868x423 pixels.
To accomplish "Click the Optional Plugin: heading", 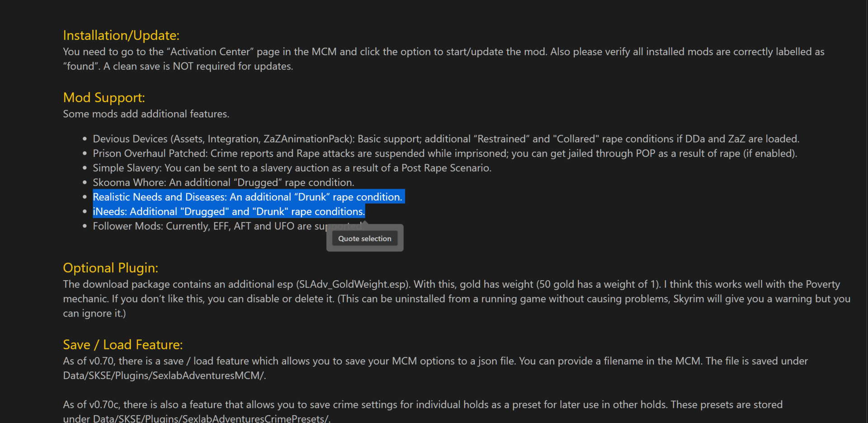I will click(x=111, y=268).
